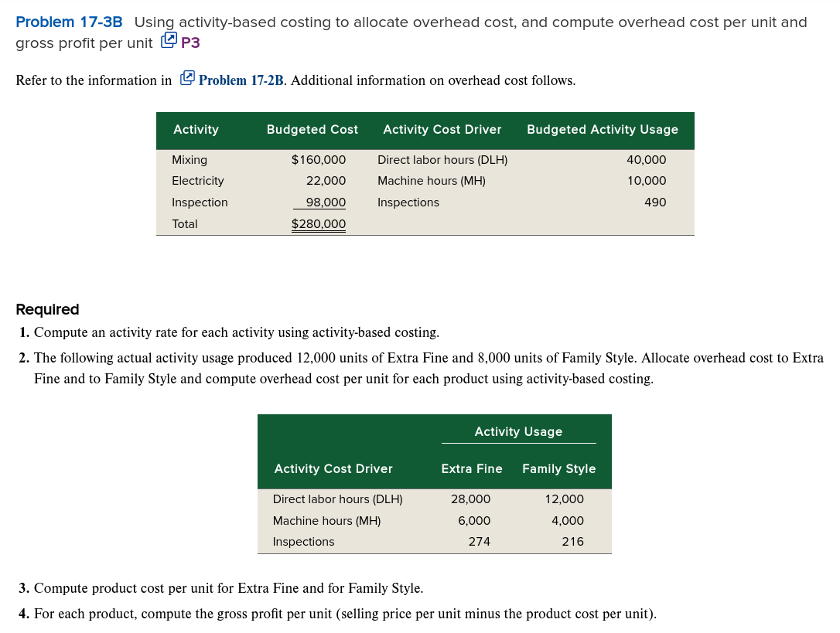Click the Family Style column label
The image size is (840, 633).
point(558,468)
